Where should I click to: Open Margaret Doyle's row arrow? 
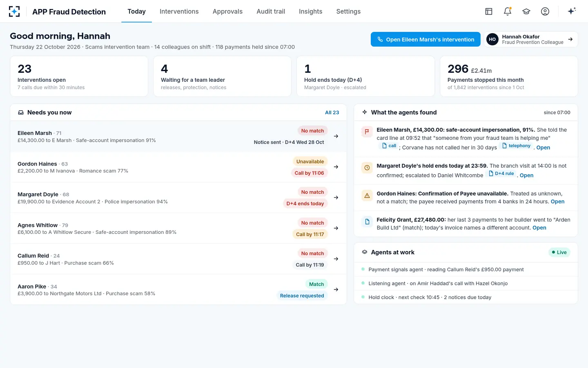pyautogui.click(x=336, y=197)
